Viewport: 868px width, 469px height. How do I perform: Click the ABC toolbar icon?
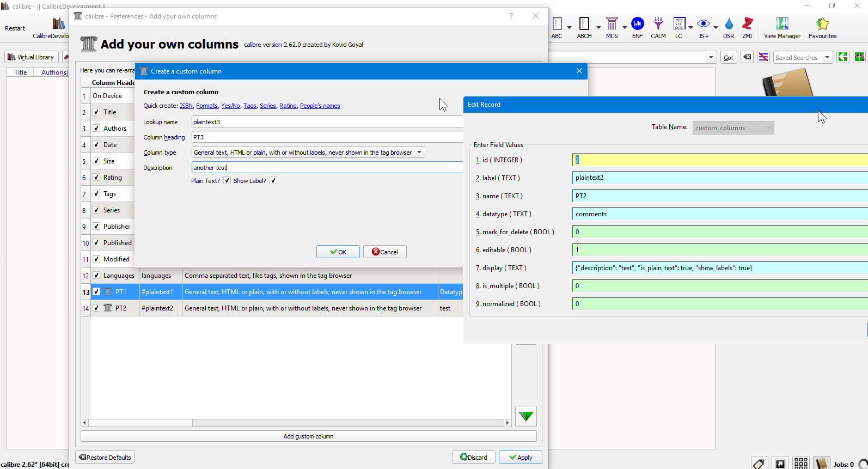tap(557, 24)
